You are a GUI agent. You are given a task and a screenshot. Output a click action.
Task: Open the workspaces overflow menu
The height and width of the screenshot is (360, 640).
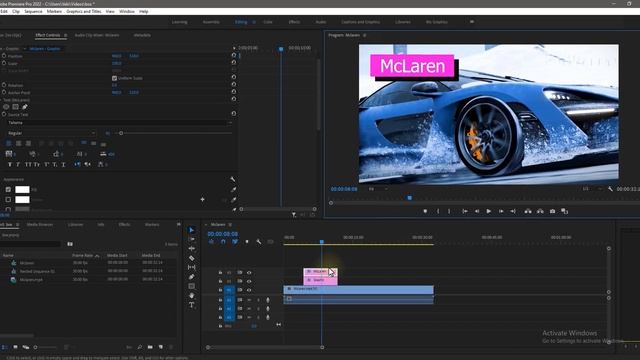[472, 22]
